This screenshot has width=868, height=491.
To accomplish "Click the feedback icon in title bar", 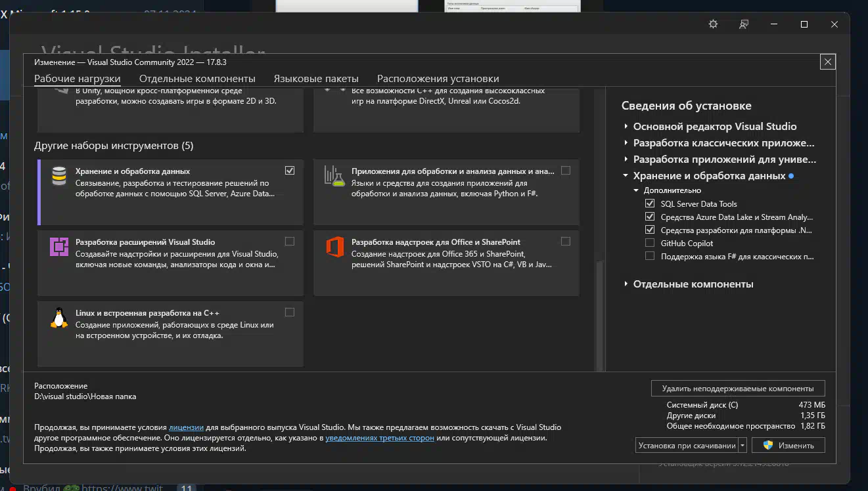I will click(743, 24).
